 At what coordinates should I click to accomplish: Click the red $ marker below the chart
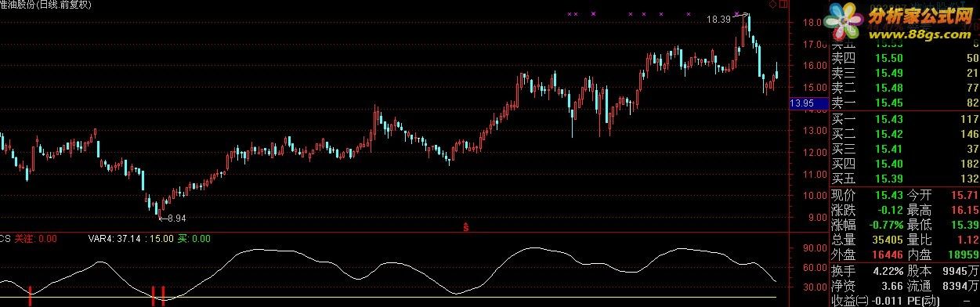click(x=466, y=228)
